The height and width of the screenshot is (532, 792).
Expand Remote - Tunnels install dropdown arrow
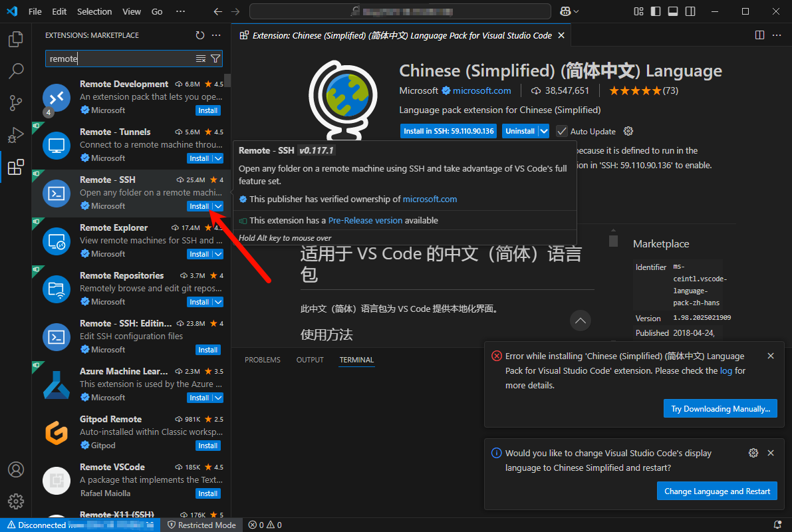[218, 158]
